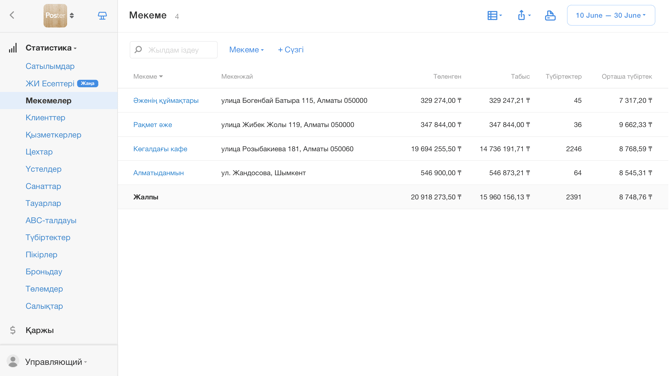The width and height of the screenshot is (670, 376).
Task: Focus the quick search input field
Action: [173, 50]
